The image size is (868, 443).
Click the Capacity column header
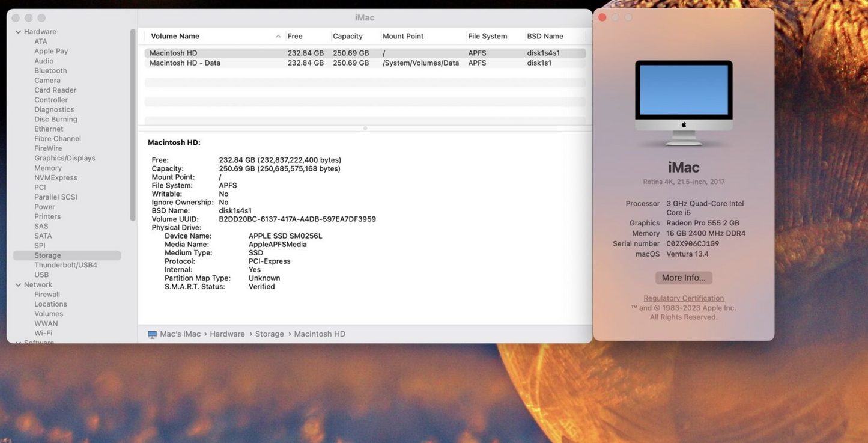coord(350,35)
